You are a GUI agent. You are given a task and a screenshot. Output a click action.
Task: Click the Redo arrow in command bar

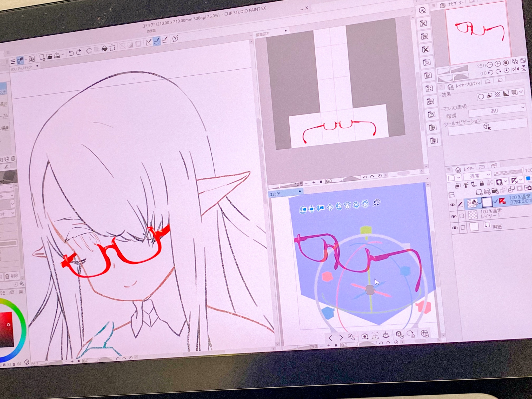point(79,52)
